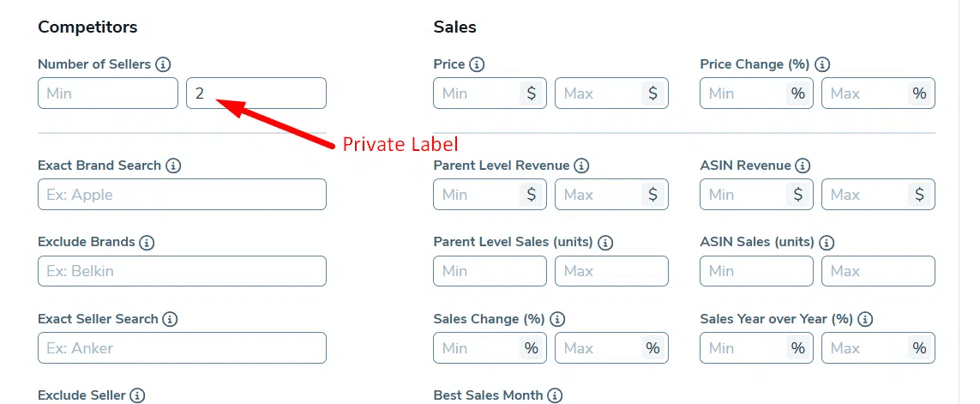
Task: Focus the Number of Sellers Min field
Action: tap(107, 93)
